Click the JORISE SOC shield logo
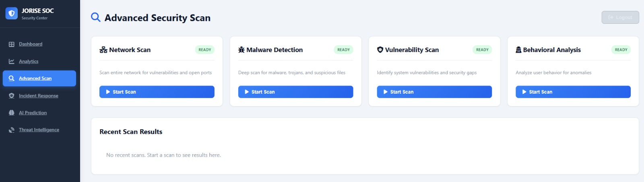Image resolution: width=644 pixels, height=182 pixels. click(x=12, y=14)
